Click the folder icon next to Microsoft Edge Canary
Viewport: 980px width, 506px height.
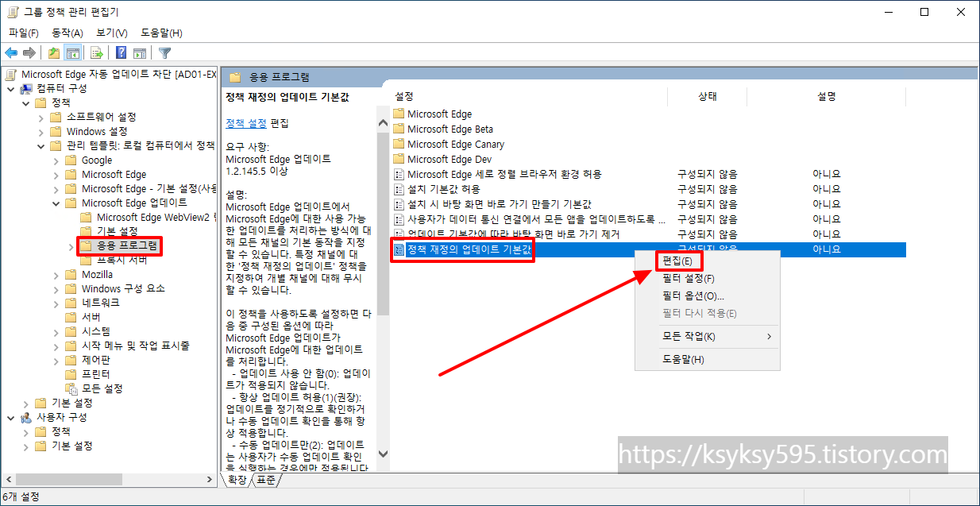[x=399, y=144]
